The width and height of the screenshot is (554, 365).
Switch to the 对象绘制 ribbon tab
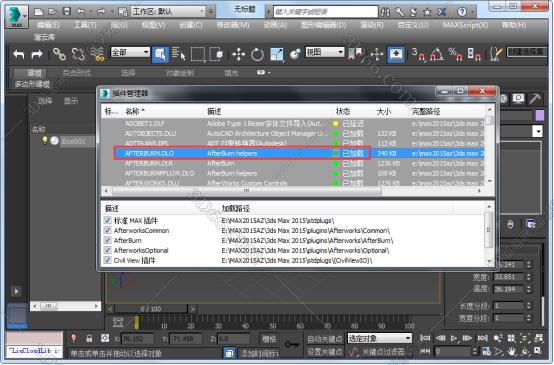179,73
